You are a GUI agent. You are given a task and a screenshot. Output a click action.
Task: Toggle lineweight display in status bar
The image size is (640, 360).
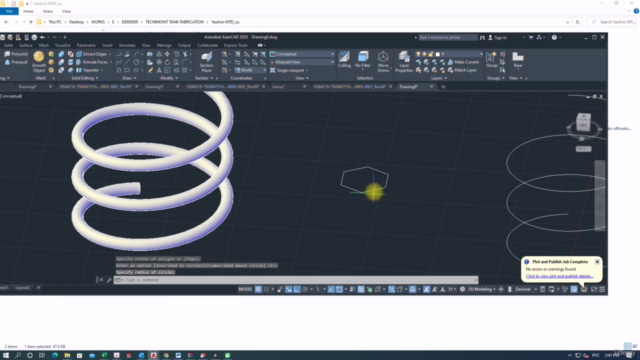click(x=352, y=289)
